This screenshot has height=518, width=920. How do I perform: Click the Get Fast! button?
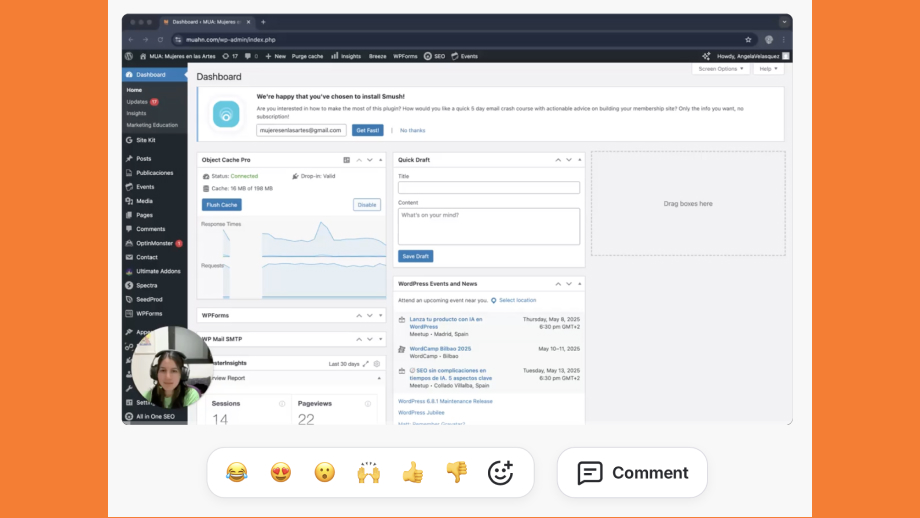tap(368, 130)
